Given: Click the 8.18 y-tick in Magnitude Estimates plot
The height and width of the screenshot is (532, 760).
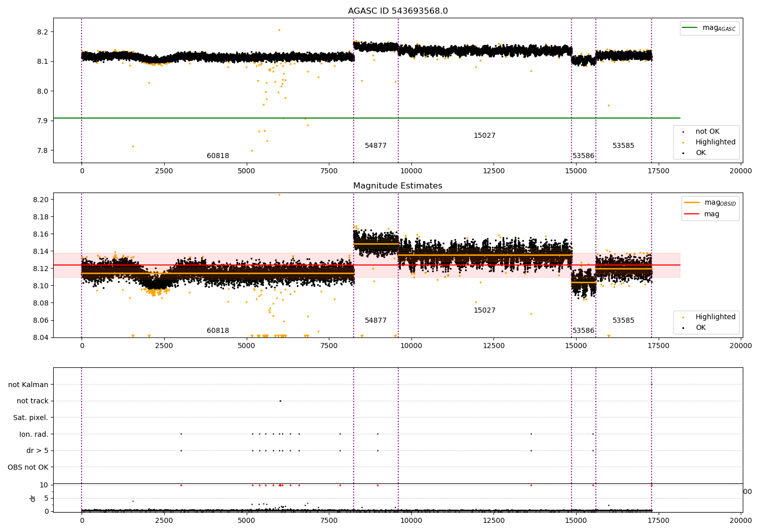Looking at the screenshot, I should (41, 217).
